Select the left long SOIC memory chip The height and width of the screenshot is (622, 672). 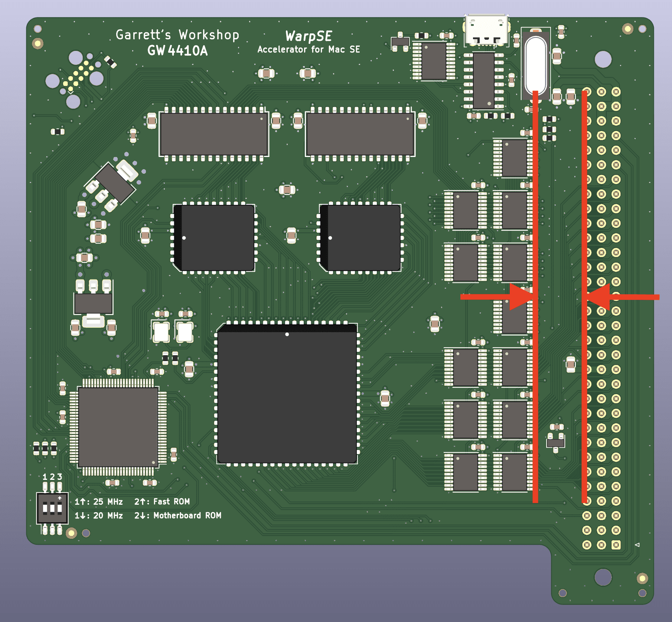click(214, 134)
